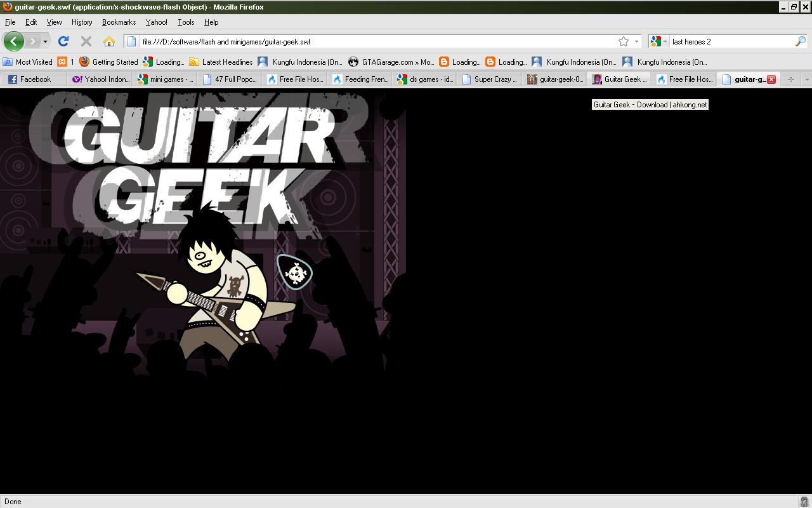Click the skull guitar pick in the game
812x508 pixels.
(294, 272)
